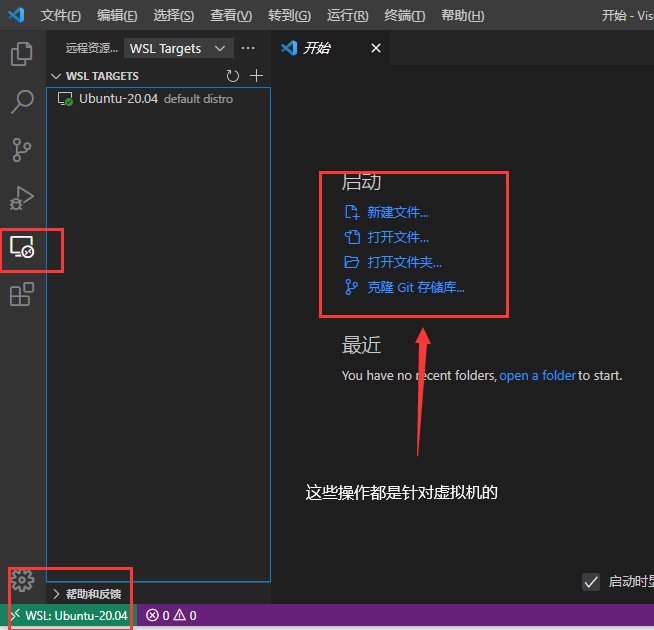Open the 终端(T) menu
This screenshot has height=630, width=654.
[405, 16]
